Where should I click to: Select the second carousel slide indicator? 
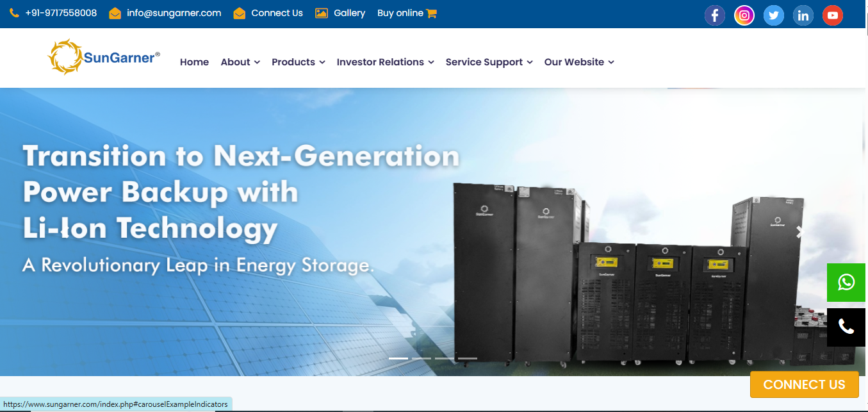click(422, 358)
